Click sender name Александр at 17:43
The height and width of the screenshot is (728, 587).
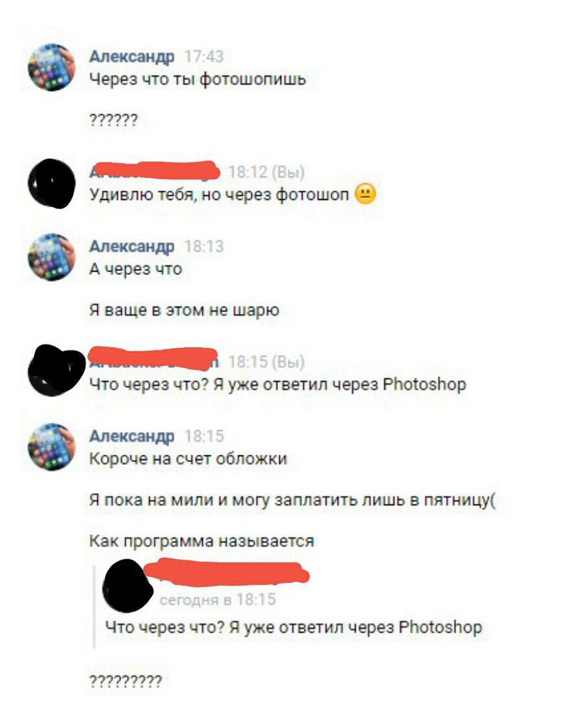point(132,56)
